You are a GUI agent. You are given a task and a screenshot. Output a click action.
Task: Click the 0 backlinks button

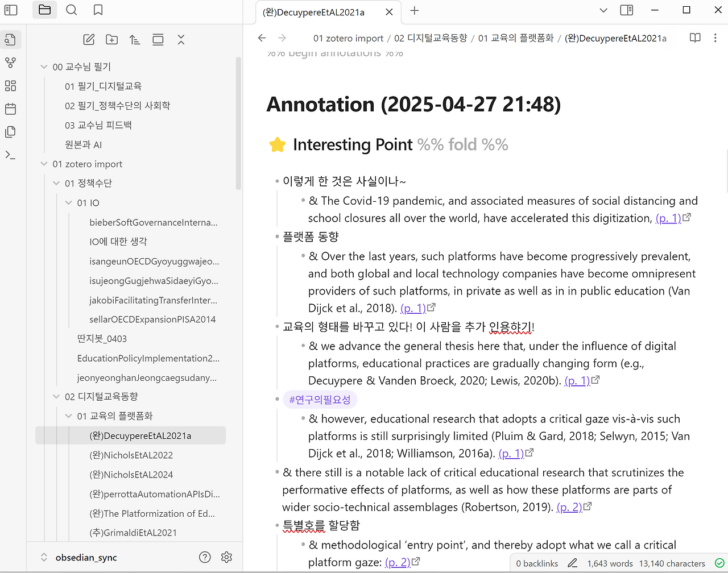[x=537, y=563]
